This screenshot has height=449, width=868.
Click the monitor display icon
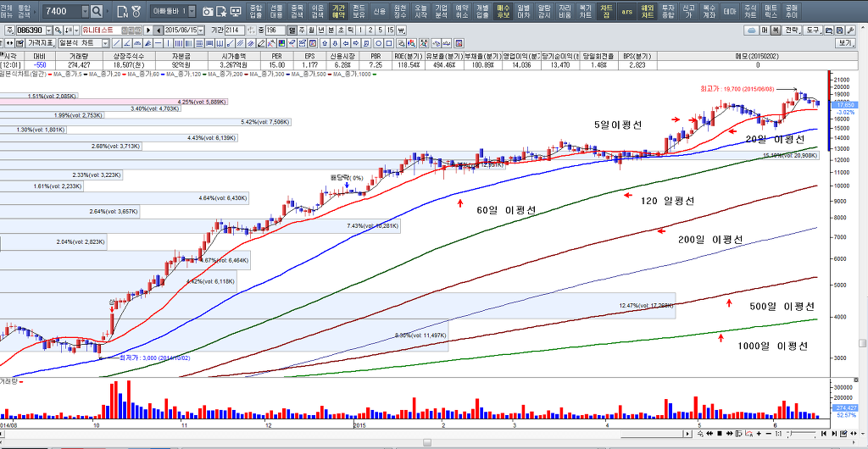tap(236, 11)
